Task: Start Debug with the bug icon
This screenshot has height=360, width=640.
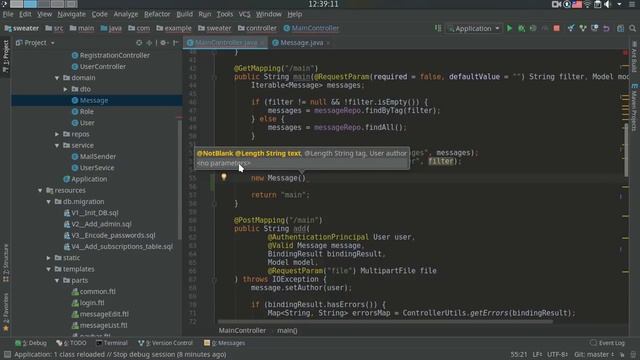Action: [521, 28]
